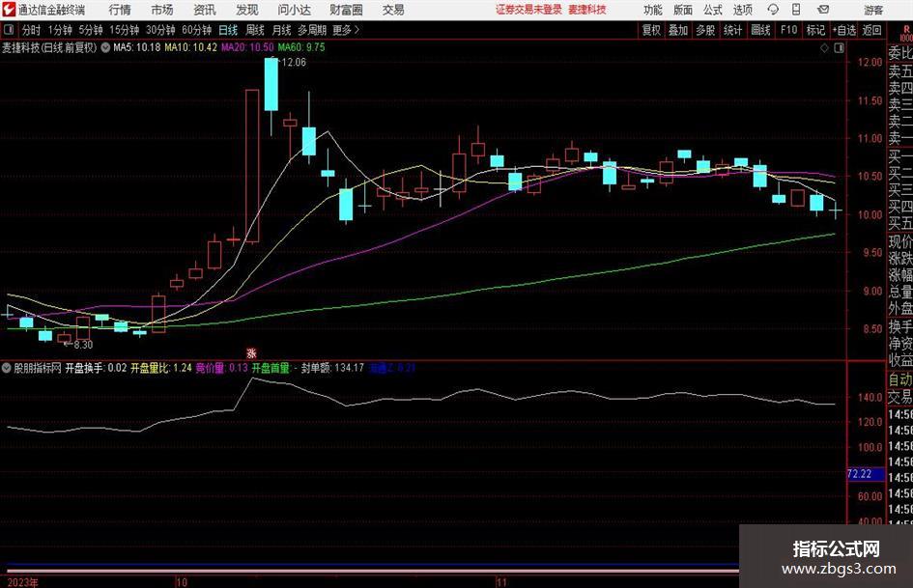
Task: Click the 多股 multi-stock button
Action: (x=705, y=30)
